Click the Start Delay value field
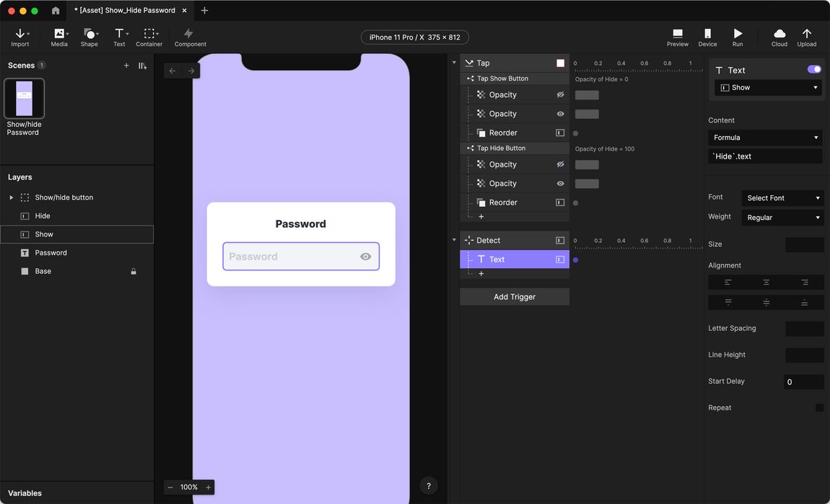This screenshot has width=830, height=504. click(803, 382)
